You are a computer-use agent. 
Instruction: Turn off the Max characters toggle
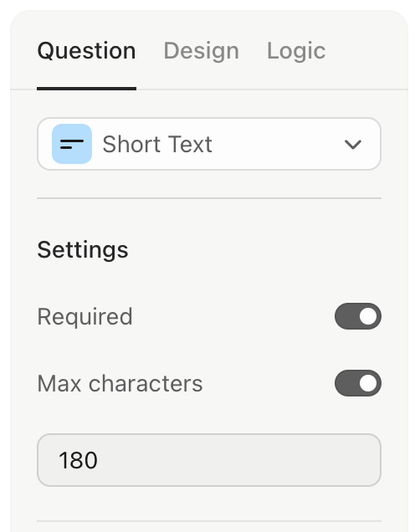point(358,383)
